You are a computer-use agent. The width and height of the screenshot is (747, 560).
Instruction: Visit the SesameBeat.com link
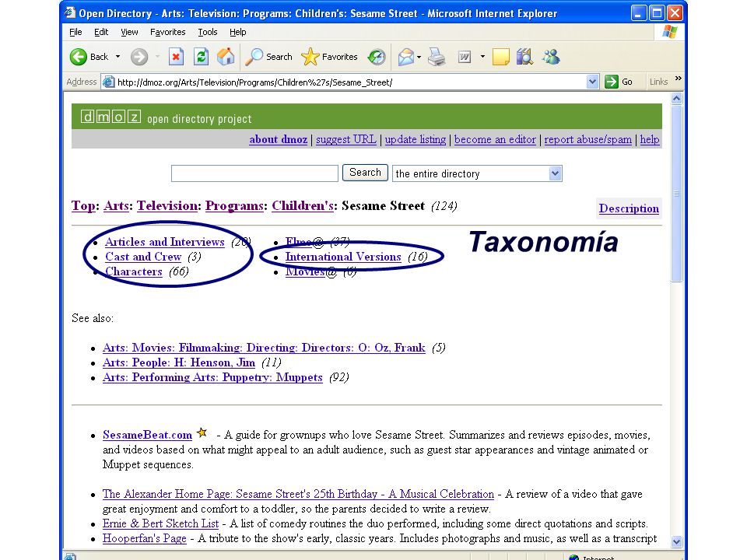[x=148, y=435]
